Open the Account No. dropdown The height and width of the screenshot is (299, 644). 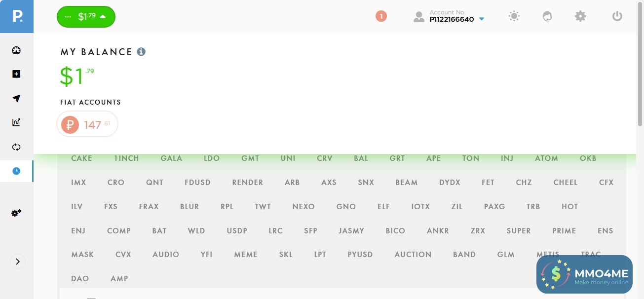point(449,17)
